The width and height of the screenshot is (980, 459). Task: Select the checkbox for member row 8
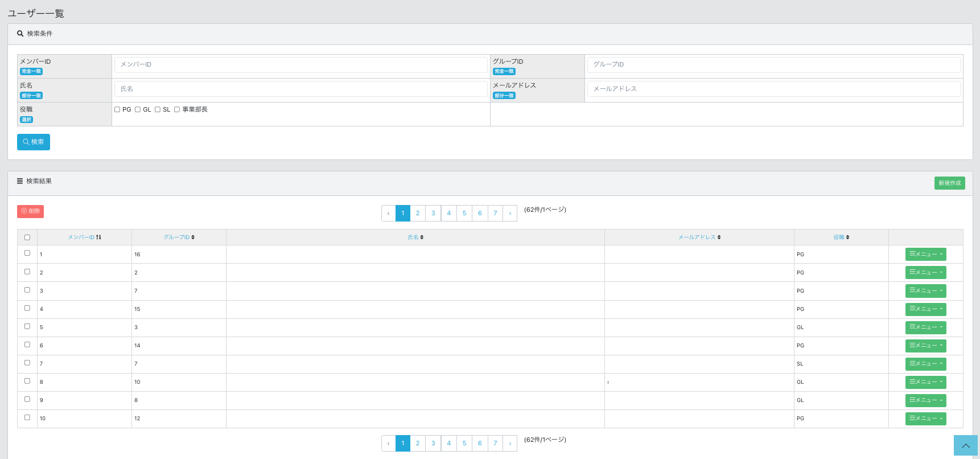point(27,381)
